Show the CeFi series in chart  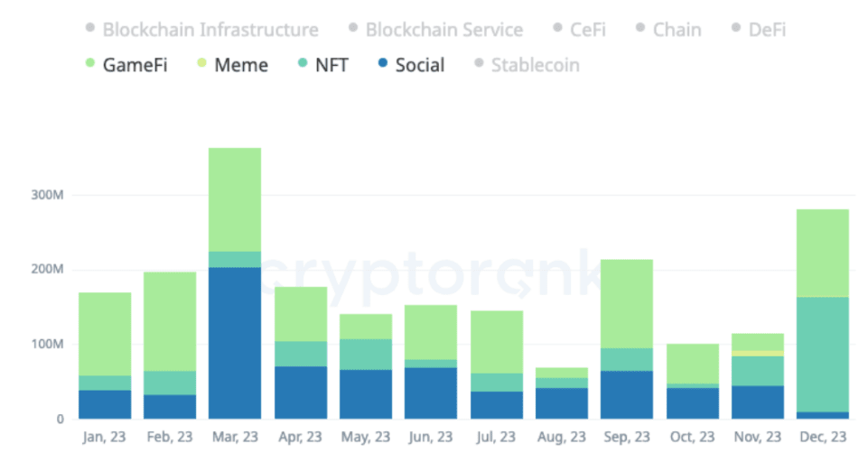click(587, 30)
